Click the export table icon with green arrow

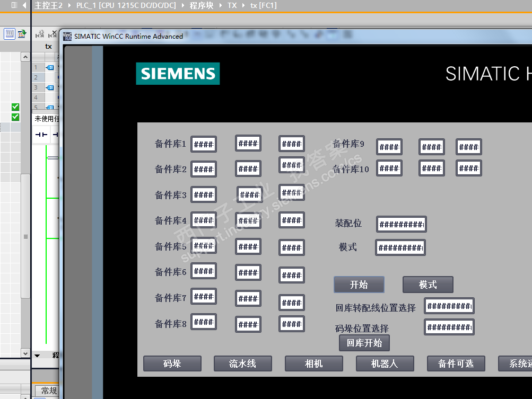(22, 34)
